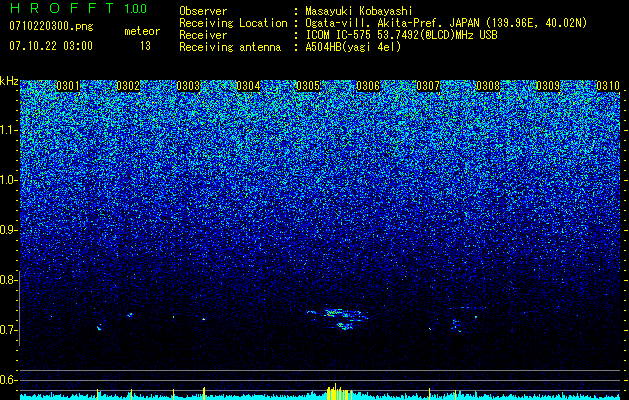The height and width of the screenshot is (400, 629).
Task: Select the file name 0710220300.png
Action: point(51,26)
